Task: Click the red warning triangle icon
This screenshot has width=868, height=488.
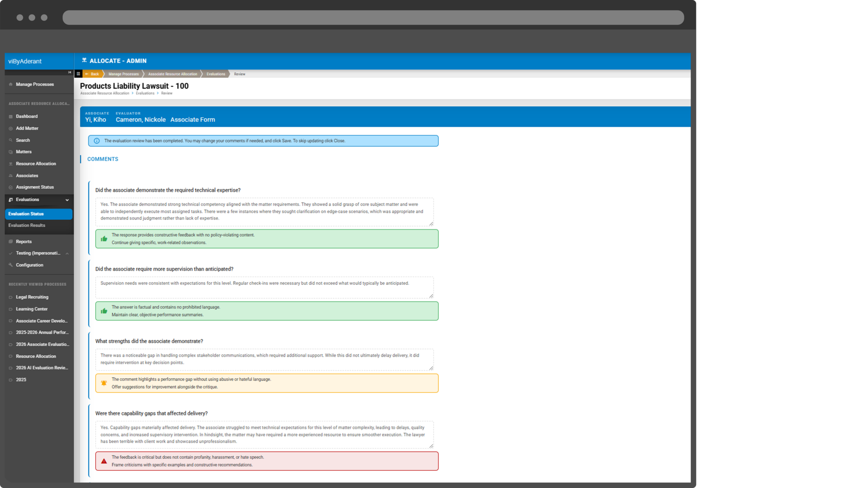Action: point(104,461)
